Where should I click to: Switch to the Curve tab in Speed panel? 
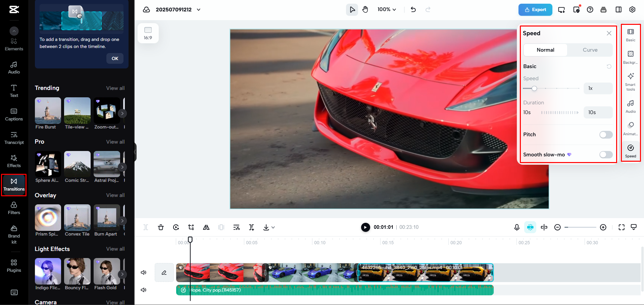[590, 50]
